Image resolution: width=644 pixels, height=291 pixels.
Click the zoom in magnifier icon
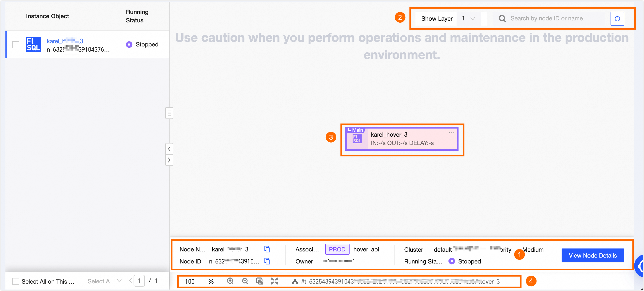230,281
